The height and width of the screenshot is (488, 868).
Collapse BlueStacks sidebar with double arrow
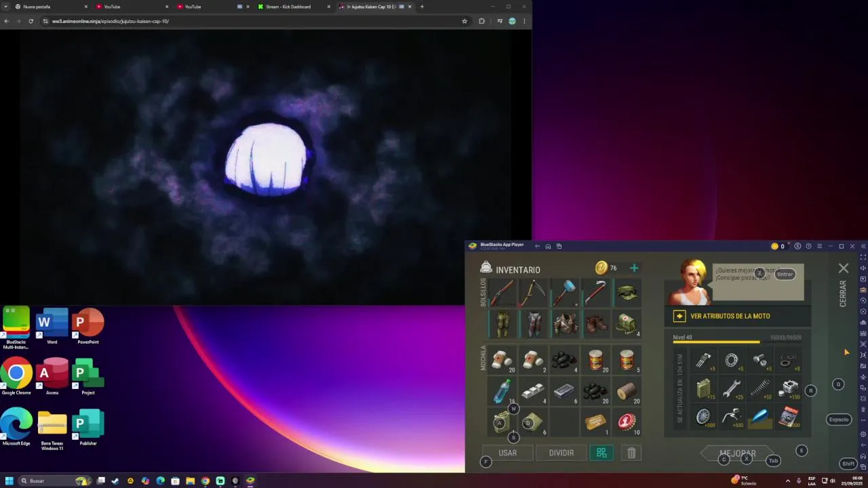click(863, 246)
